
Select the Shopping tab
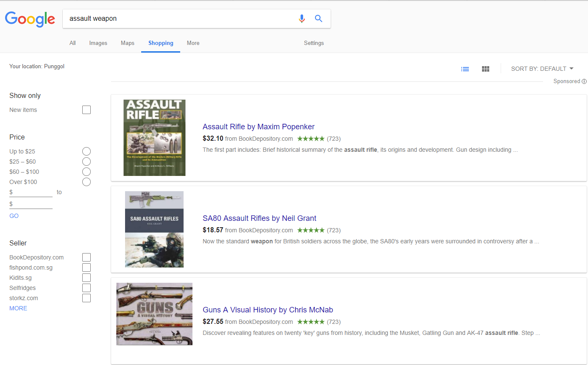tap(161, 43)
